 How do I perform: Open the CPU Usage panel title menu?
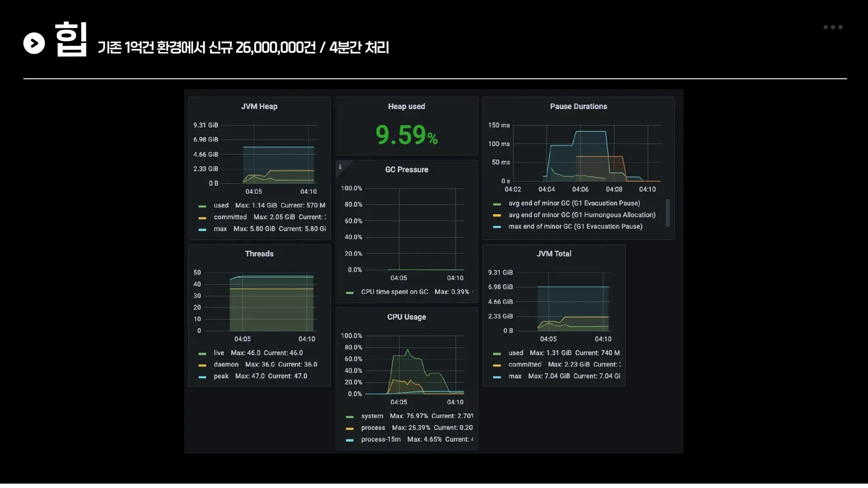(406, 317)
